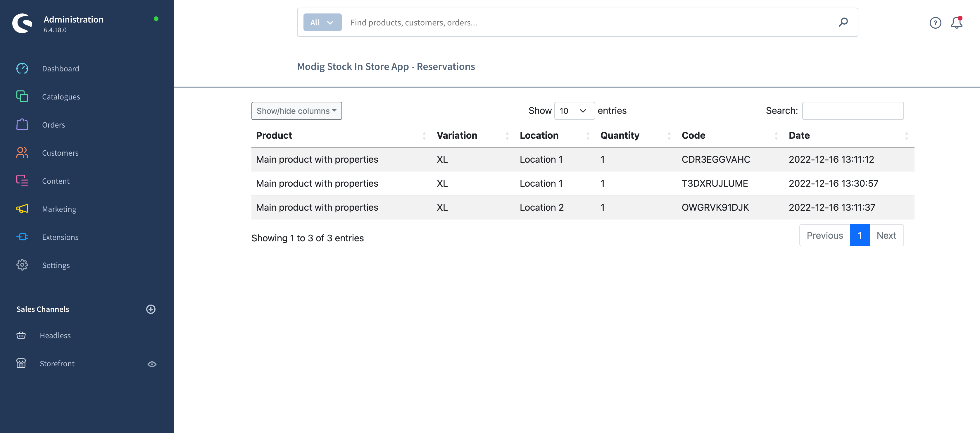Open the notifications bell icon
Screen dimensions: 980x433
tap(956, 23)
